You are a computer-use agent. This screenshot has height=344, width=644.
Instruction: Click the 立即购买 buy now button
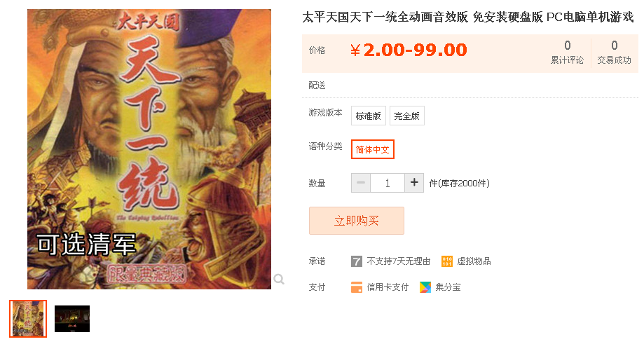tap(357, 221)
